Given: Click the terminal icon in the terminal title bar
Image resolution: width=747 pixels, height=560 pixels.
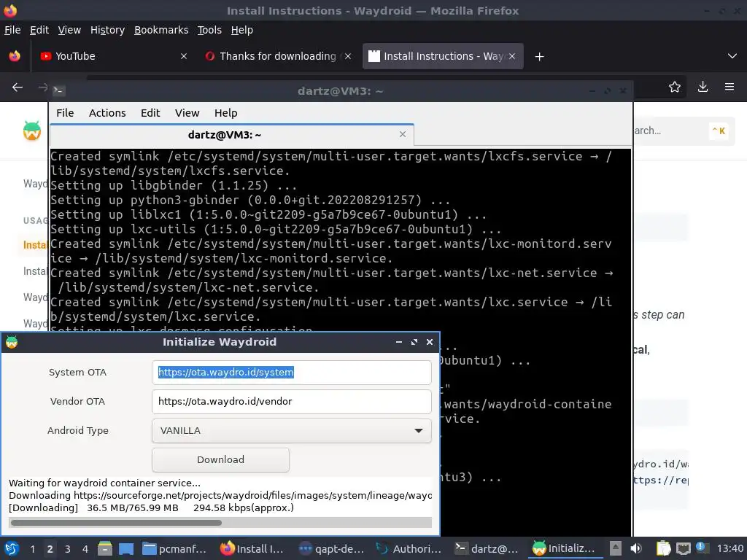Looking at the screenshot, I should click(x=58, y=90).
